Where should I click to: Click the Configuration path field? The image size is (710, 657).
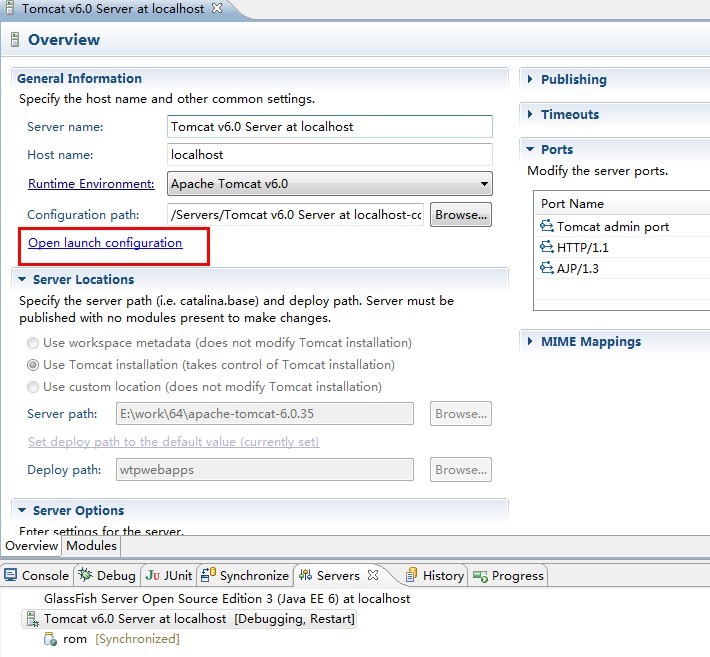coord(295,215)
